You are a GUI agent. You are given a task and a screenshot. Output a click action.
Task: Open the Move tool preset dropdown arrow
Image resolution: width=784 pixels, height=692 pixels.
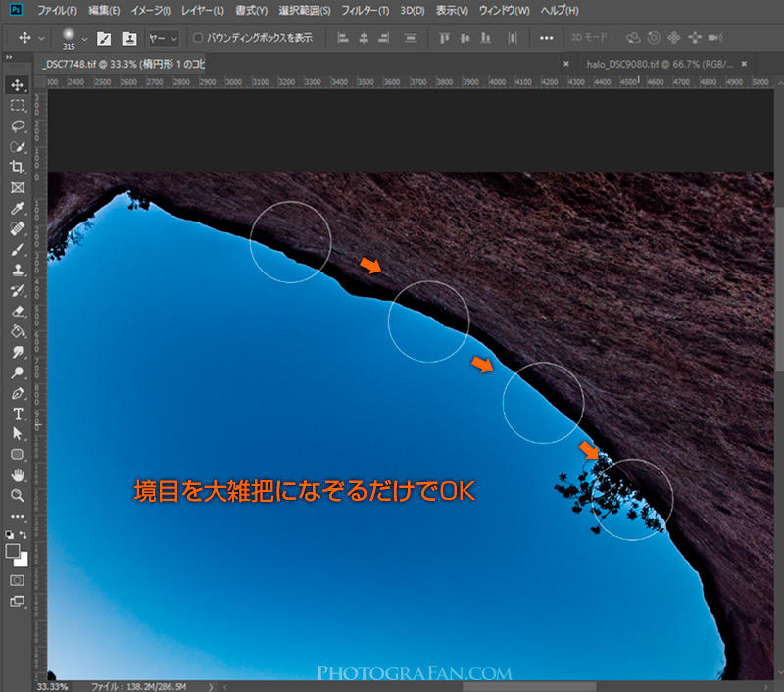pyautogui.click(x=41, y=38)
